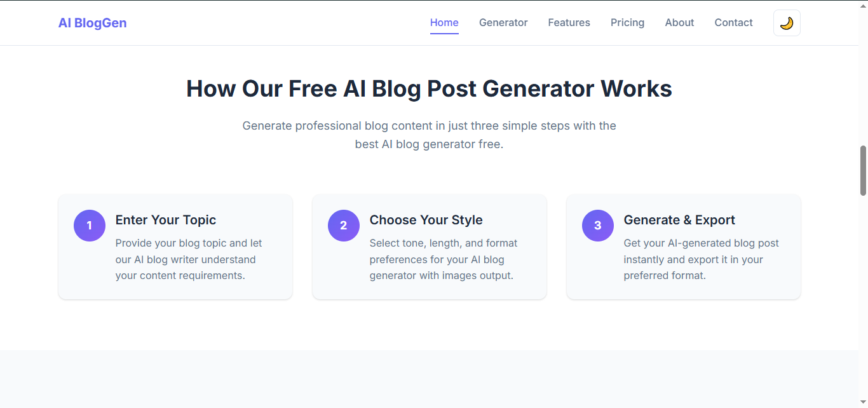
Task: Click the step 2 number circle
Action: pos(344,226)
